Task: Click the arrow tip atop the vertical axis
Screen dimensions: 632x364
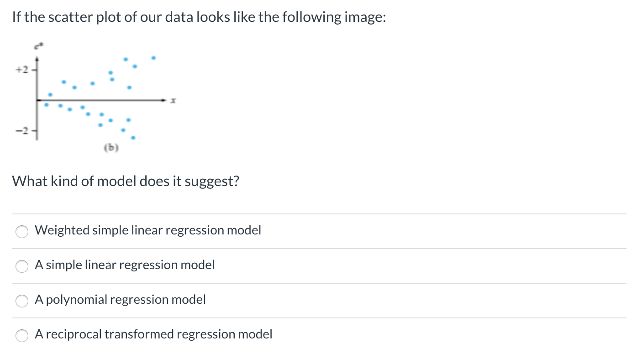Action: coord(37,58)
